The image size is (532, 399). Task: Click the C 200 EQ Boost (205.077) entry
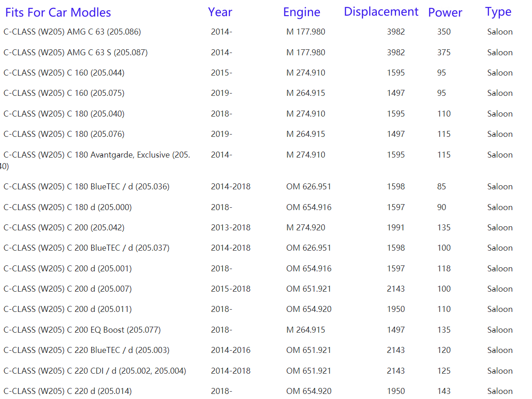tap(82, 330)
